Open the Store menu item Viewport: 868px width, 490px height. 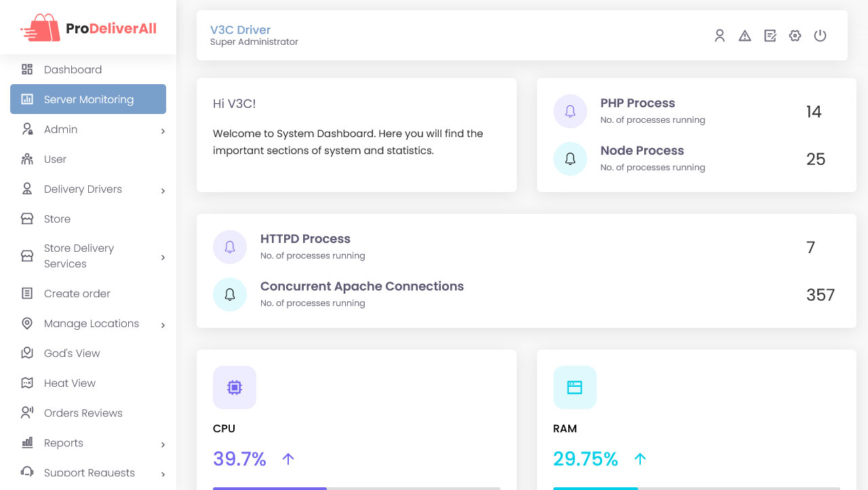click(x=88, y=219)
